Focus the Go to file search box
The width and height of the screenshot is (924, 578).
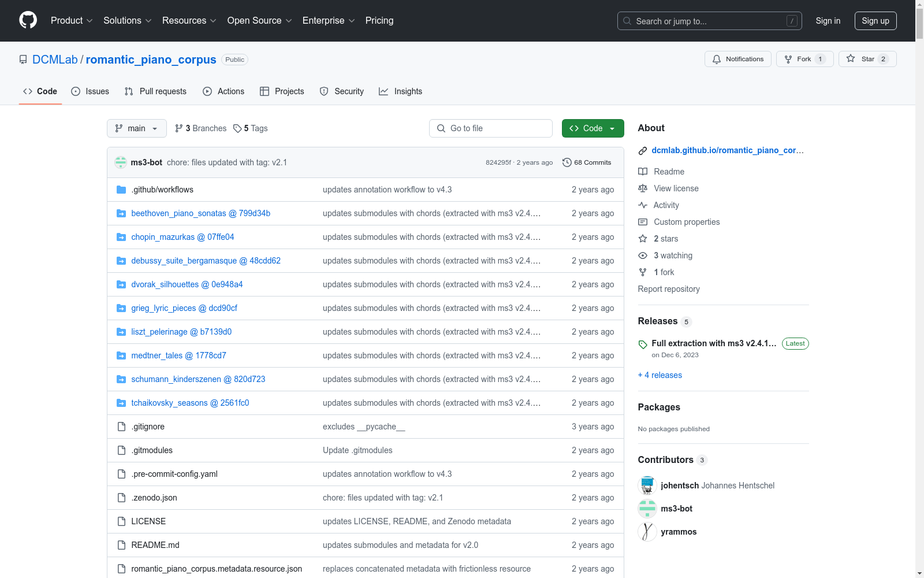(x=491, y=128)
